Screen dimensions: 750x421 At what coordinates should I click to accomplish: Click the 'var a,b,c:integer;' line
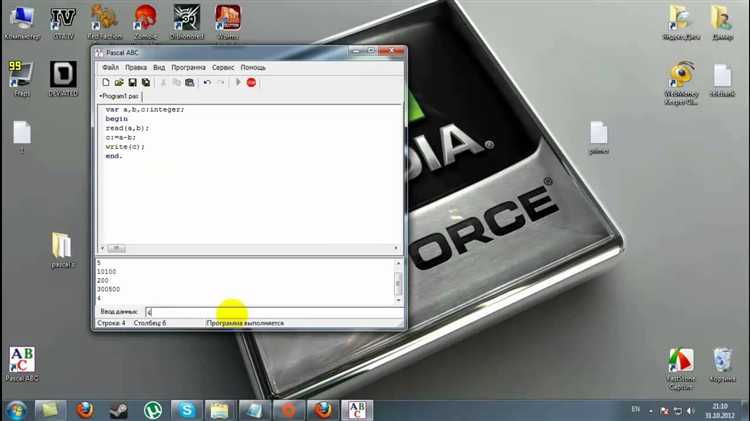(x=144, y=110)
